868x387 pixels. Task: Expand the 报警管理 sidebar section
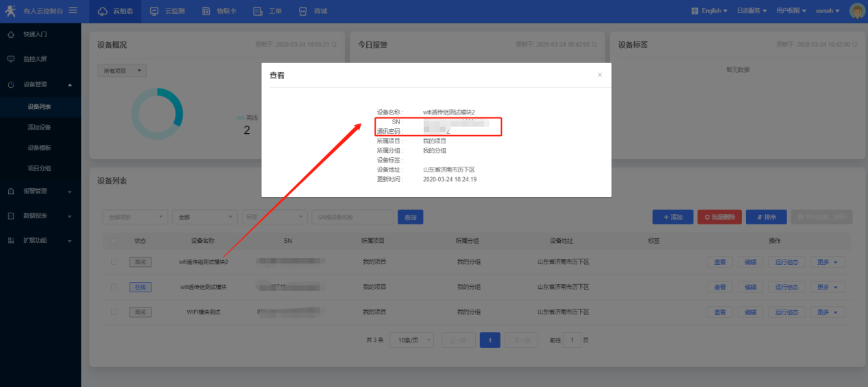click(40, 191)
